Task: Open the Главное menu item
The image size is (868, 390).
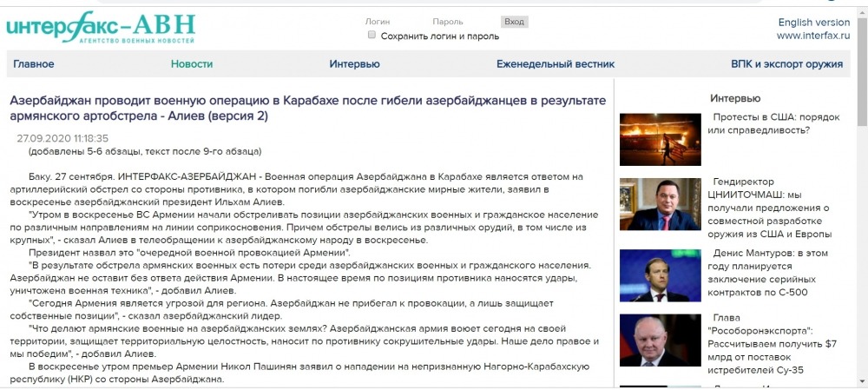Action: point(34,63)
